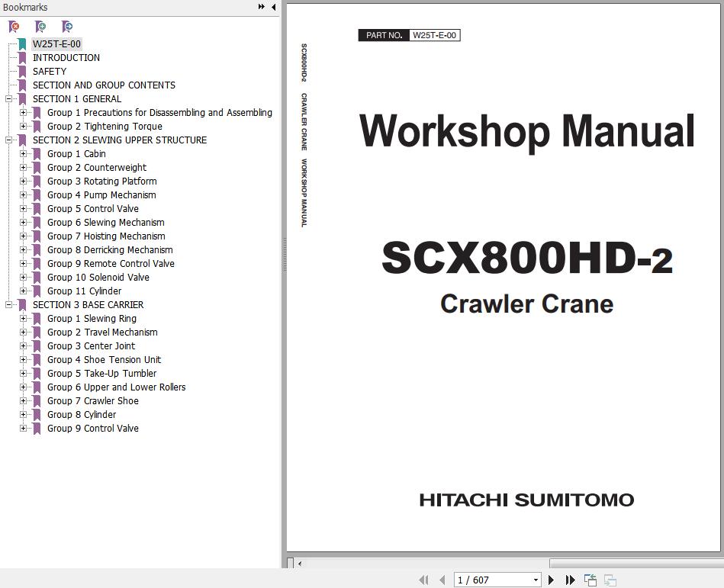The width and height of the screenshot is (724, 588).
Task: Collapse SECTION 2 SLEWING UPPER STRUCTURE node
Action: pyautogui.click(x=8, y=140)
